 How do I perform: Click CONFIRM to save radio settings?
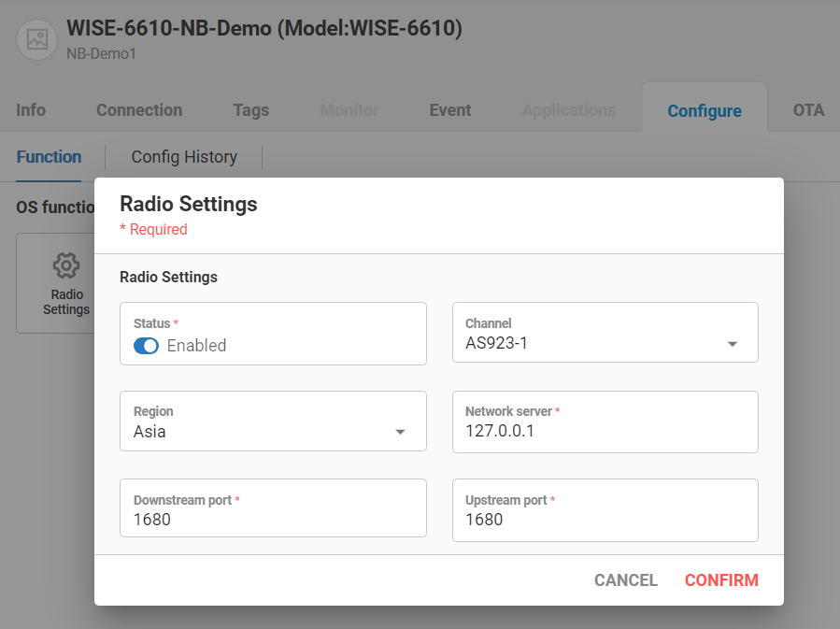click(721, 579)
